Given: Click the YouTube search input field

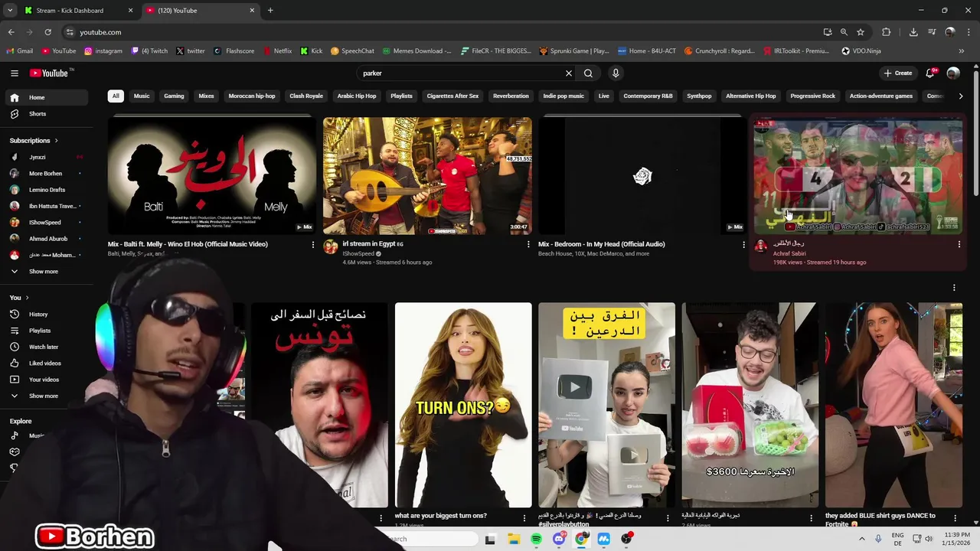Looking at the screenshot, I should (459, 73).
